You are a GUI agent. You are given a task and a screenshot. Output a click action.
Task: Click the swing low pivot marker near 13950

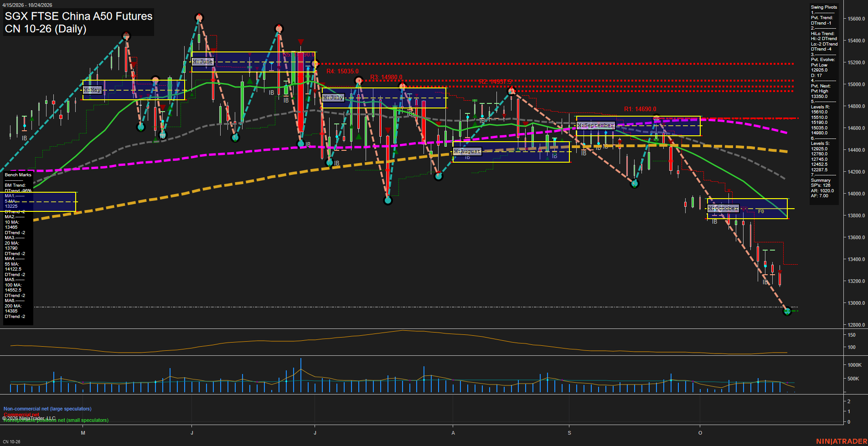point(388,200)
